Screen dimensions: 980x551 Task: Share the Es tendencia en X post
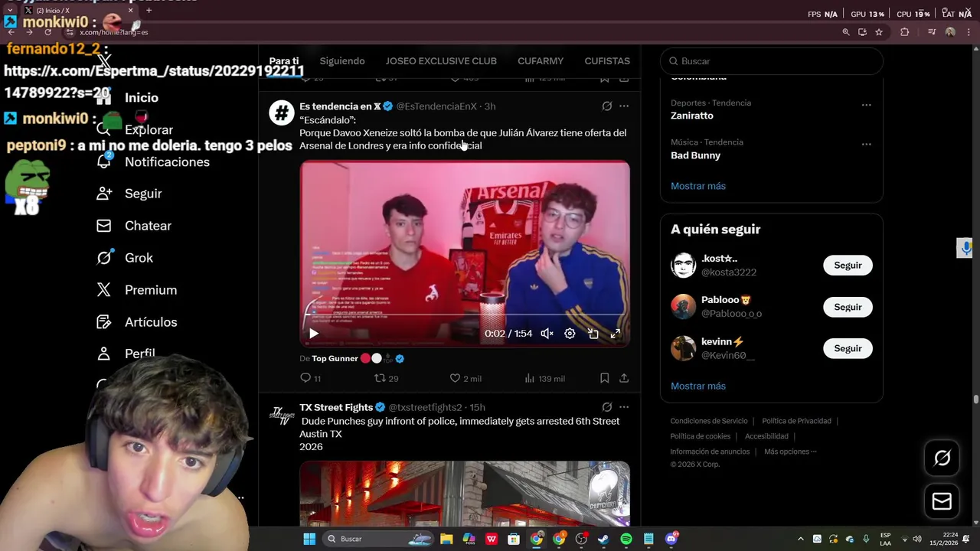(x=624, y=378)
